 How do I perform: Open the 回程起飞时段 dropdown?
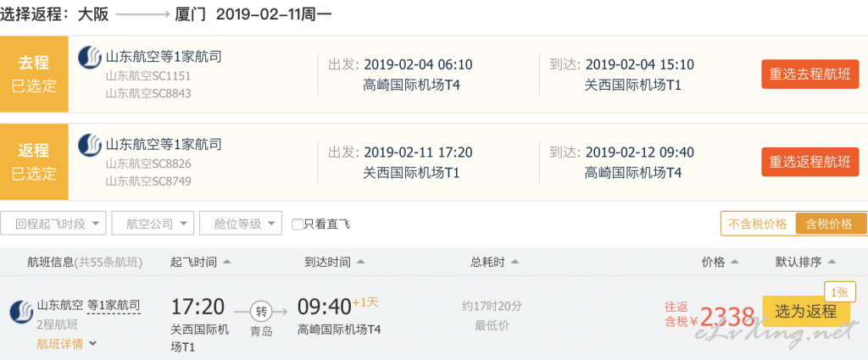click(x=53, y=224)
